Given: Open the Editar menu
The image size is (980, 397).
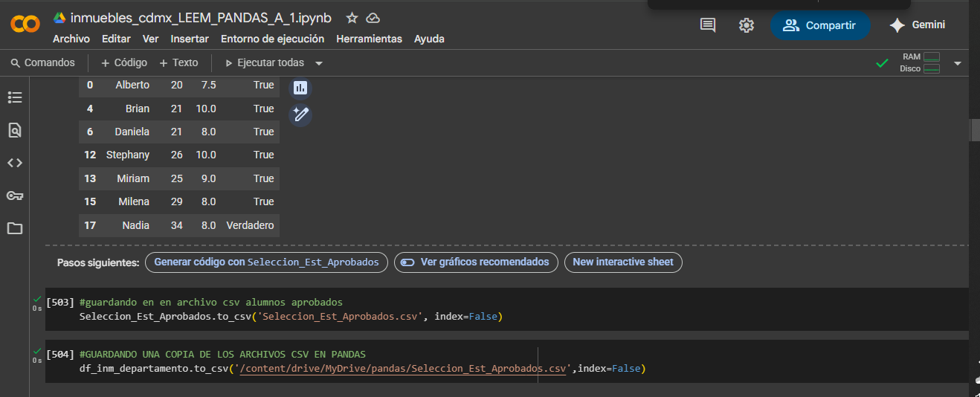Looking at the screenshot, I should (116, 39).
